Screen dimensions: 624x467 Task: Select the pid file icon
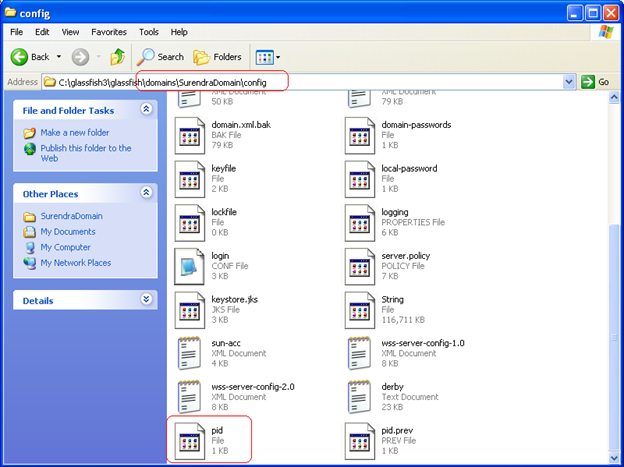pyautogui.click(x=189, y=441)
